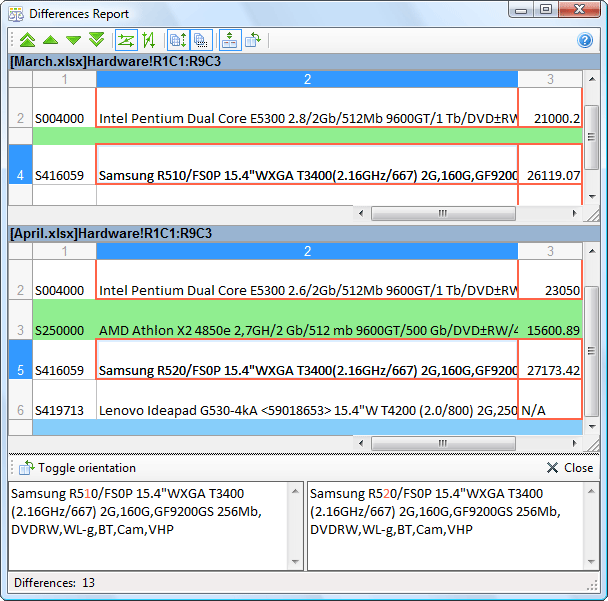Select row 3 header in April sheet

(x=21, y=319)
